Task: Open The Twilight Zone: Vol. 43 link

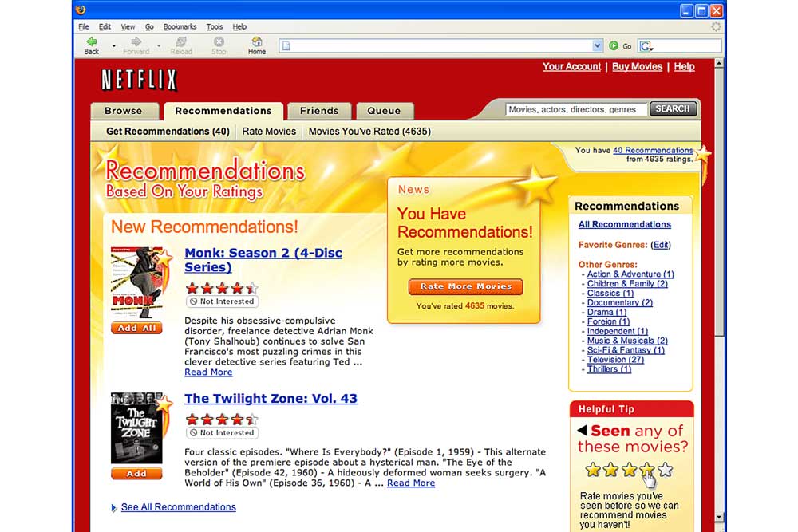Action: click(x=271, y=398)
